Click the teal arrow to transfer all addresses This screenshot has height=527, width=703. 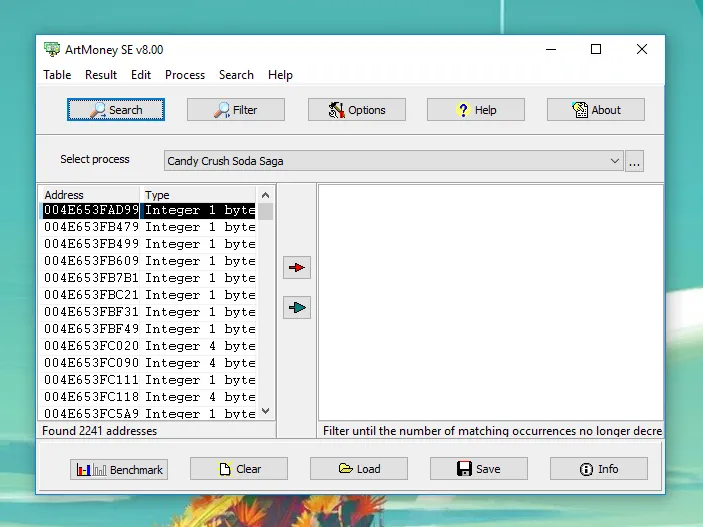coord(297,308)
